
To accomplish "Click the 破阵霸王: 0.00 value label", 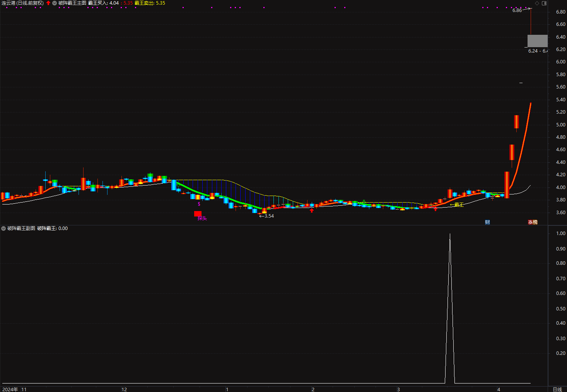I will (x=53, y=228).
